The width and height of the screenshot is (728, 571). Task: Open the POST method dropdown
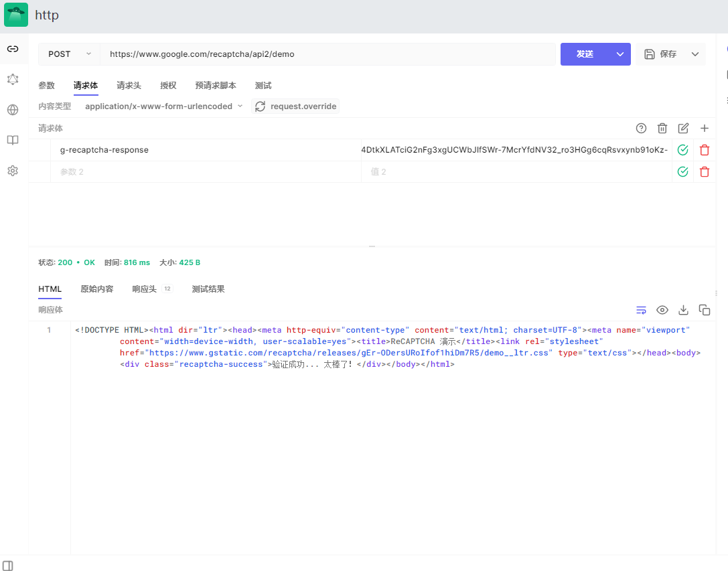[x=69, y=54]
